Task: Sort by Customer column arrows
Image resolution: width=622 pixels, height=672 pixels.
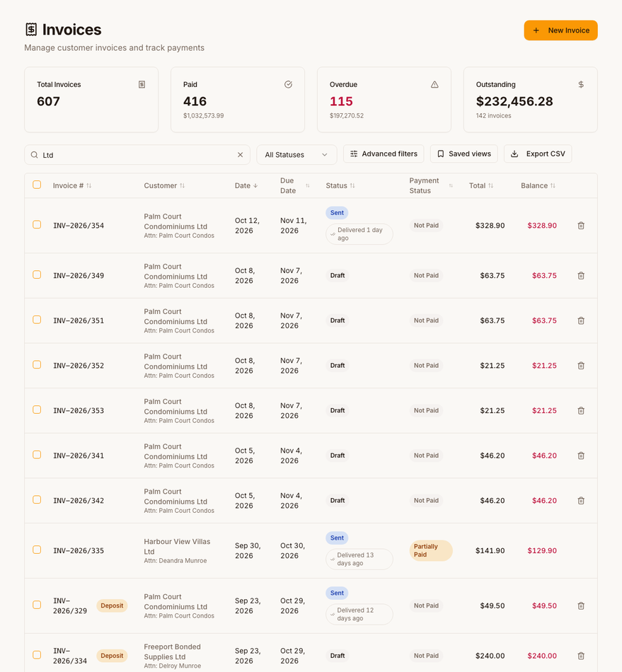Action: 182,185
